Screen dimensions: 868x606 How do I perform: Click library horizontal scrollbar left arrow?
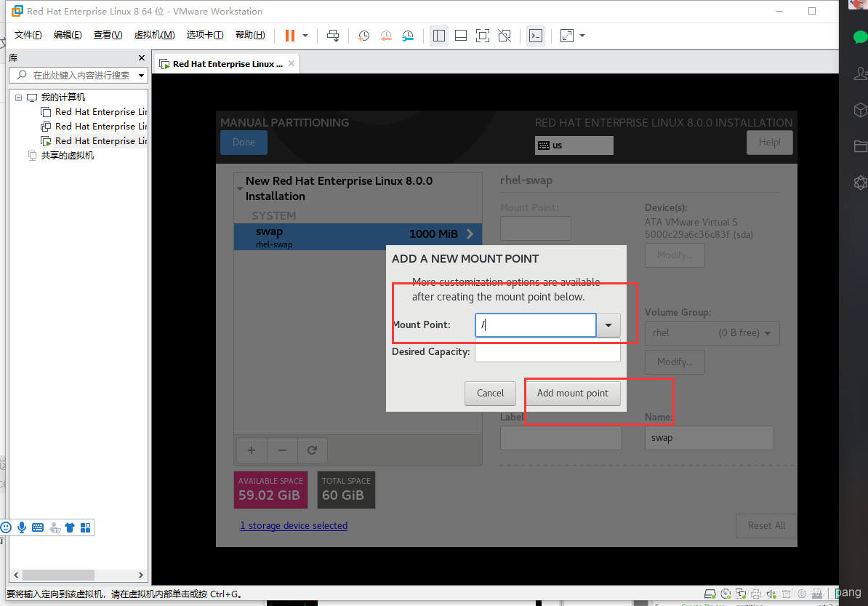pyautogui.click(x=16, y=575)
